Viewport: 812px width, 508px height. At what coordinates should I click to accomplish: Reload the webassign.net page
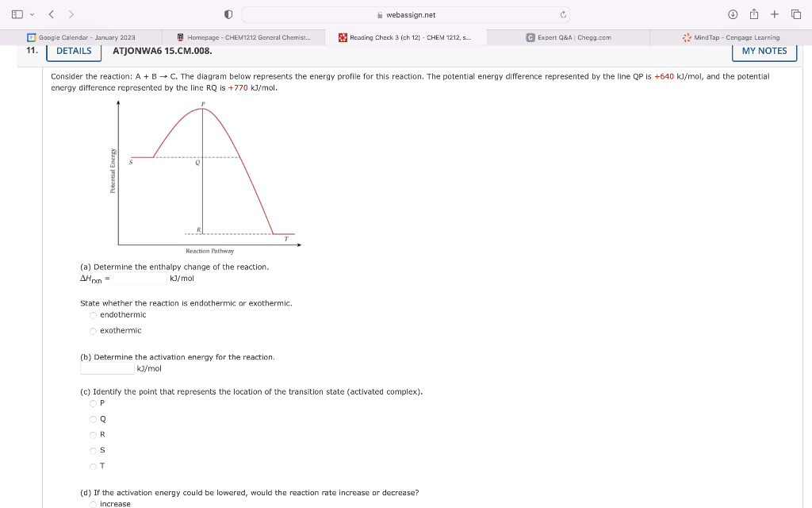[561, 13]
